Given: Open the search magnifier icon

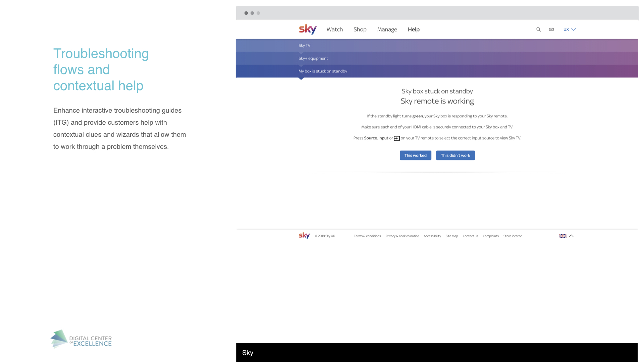Looking at the screenshot, I should [538, 29].
